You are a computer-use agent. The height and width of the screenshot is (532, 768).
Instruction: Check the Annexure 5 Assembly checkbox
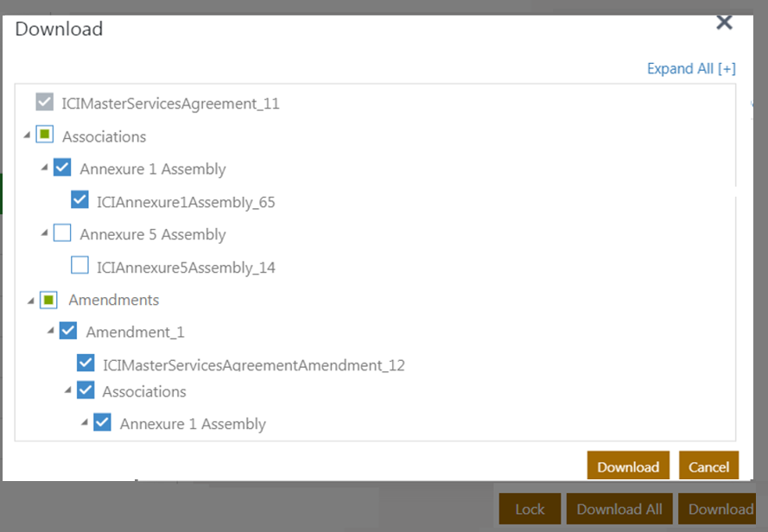pyautogui.click(x=62, y=234)
